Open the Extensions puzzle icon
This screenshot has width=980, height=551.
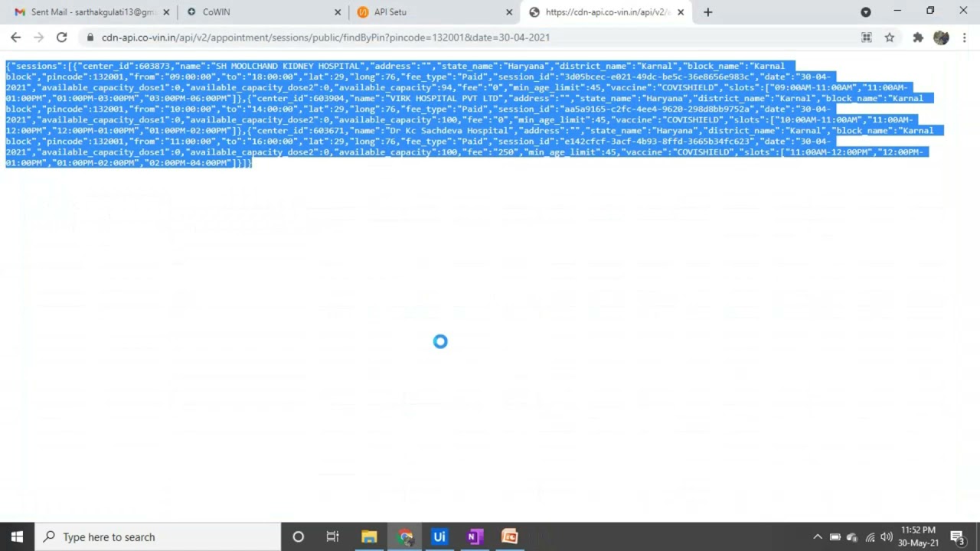tap(918, 37)
